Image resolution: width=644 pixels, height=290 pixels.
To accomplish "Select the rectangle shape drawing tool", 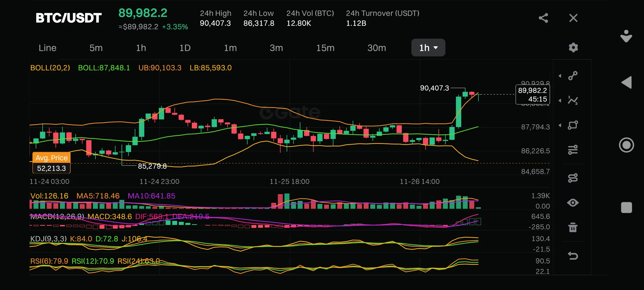I will [573, 125].
